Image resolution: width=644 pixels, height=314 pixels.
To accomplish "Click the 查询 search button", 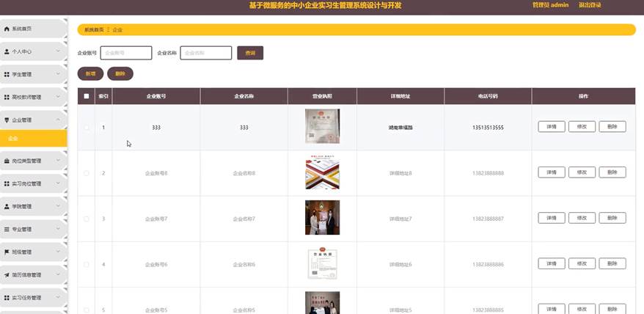I will coord(250,53).
